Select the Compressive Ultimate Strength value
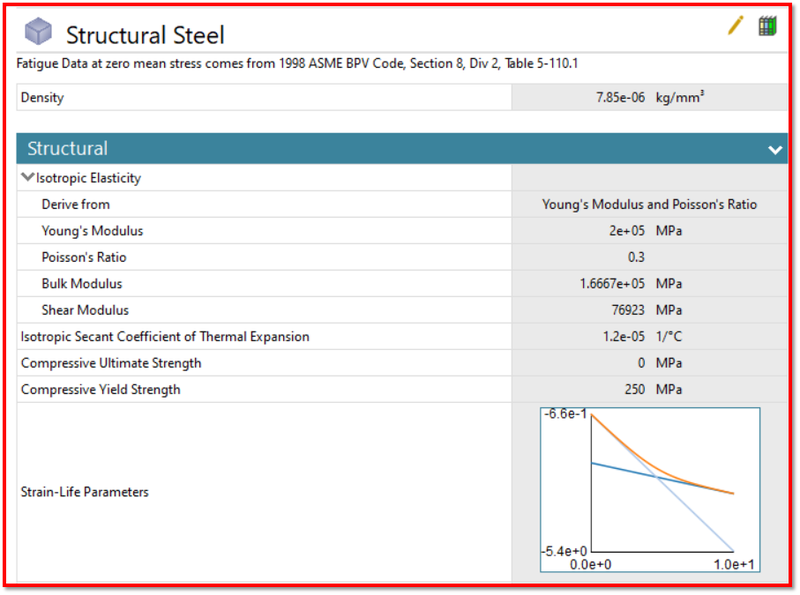The height and width of the screenshot is (595, 800). (x=641, y=363)
